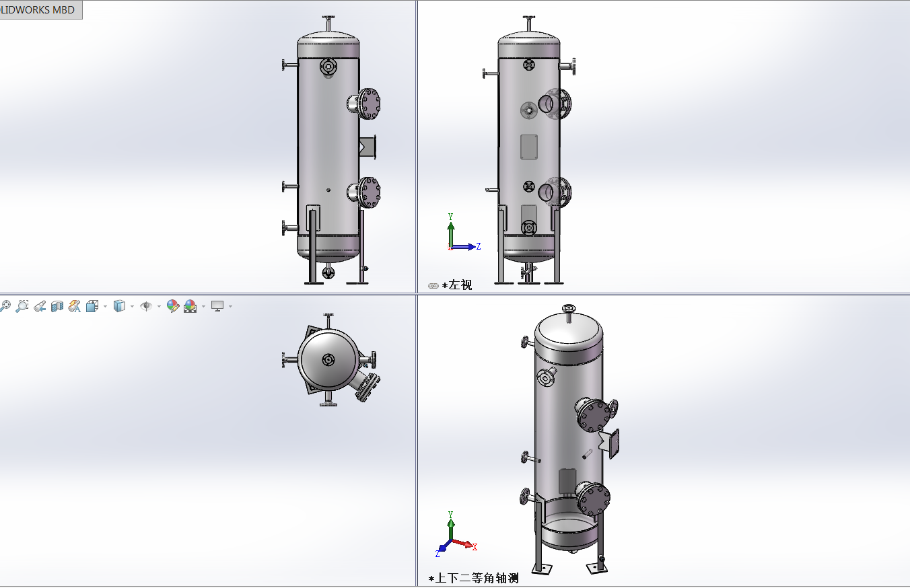
Task: Click the Y-Z coordinate triad in left view
Action: [x=464, y=231]
